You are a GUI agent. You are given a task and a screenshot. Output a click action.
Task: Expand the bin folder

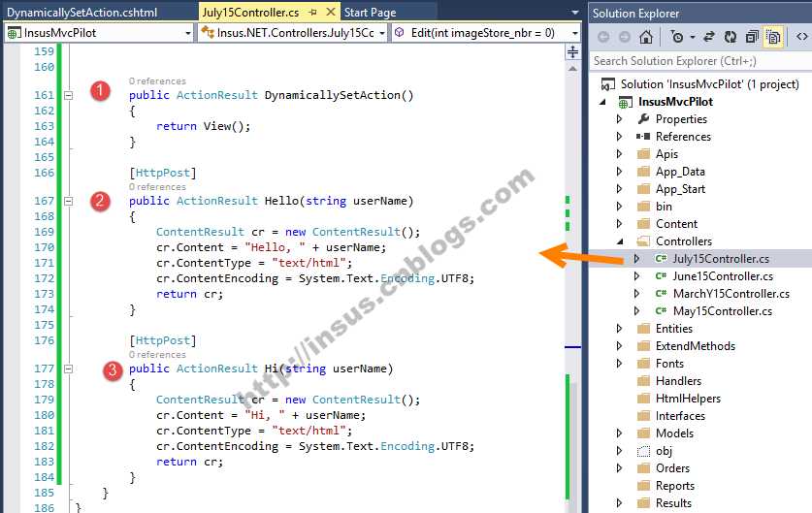(x=619, y=207)
